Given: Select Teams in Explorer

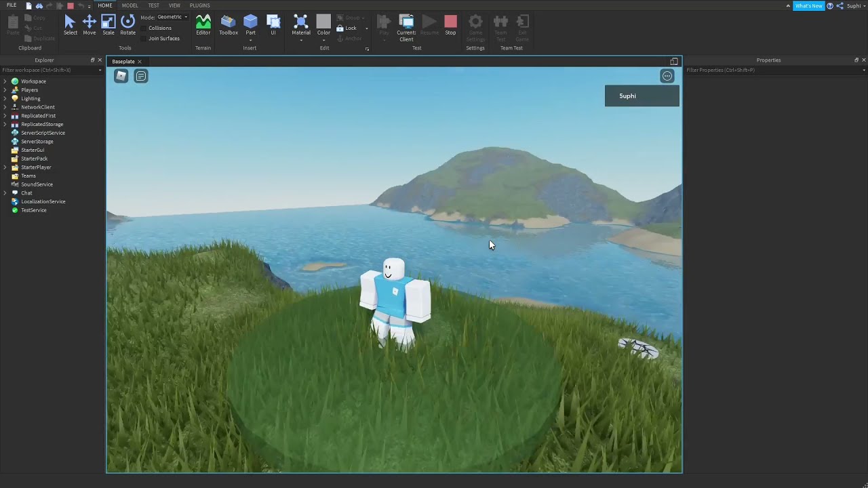Looking at the screenshot, I should (x=28, y=176).
